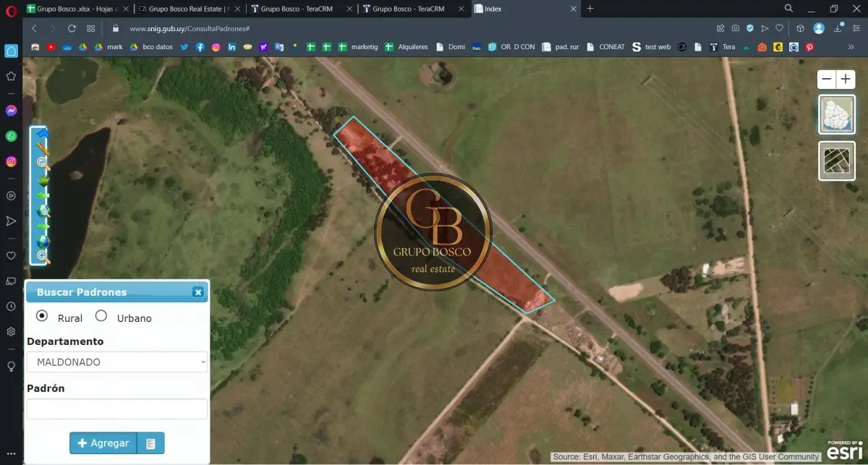Close the Buscar Padrones panel
This screenshot has height=465, width=868.
(x=197, y=292)
